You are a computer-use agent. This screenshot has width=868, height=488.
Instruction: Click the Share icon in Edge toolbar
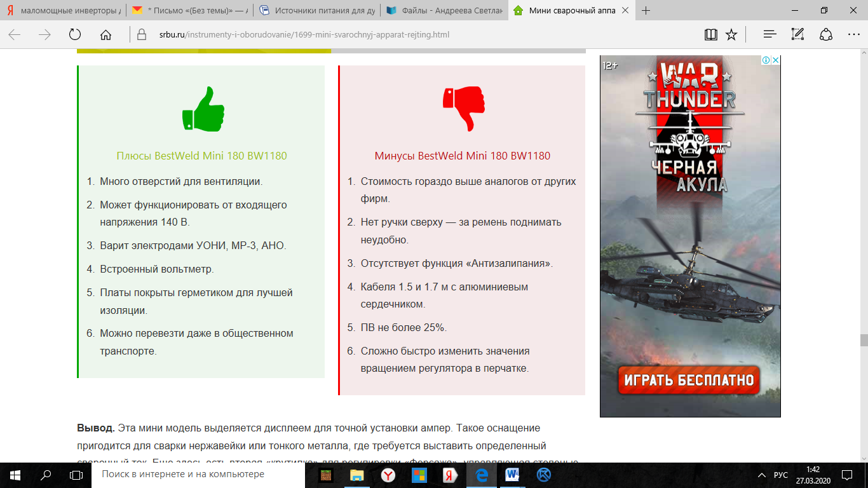tap(826, 34)
